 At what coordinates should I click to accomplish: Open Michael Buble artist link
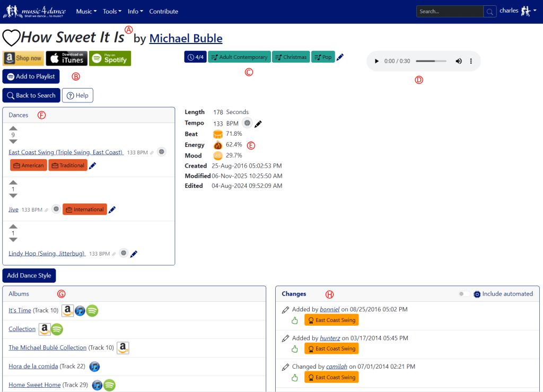pos(186,38)
